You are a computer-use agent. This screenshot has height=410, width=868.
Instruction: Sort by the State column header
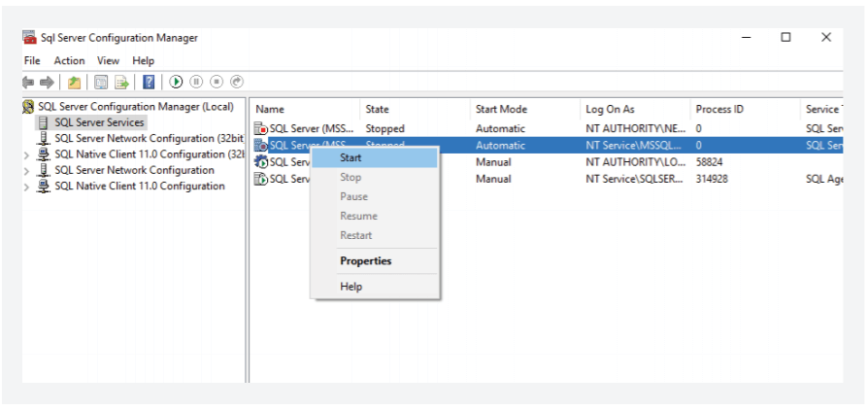coord(416,109)
